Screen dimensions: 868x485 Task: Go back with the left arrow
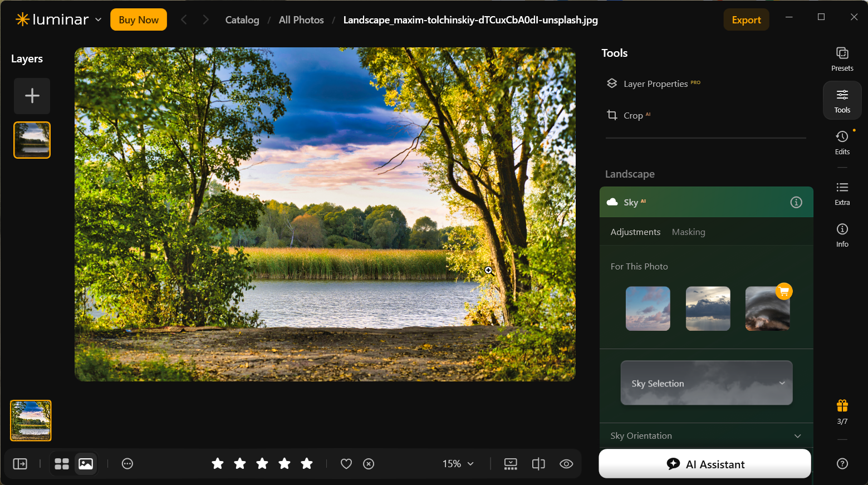[184, 19]
